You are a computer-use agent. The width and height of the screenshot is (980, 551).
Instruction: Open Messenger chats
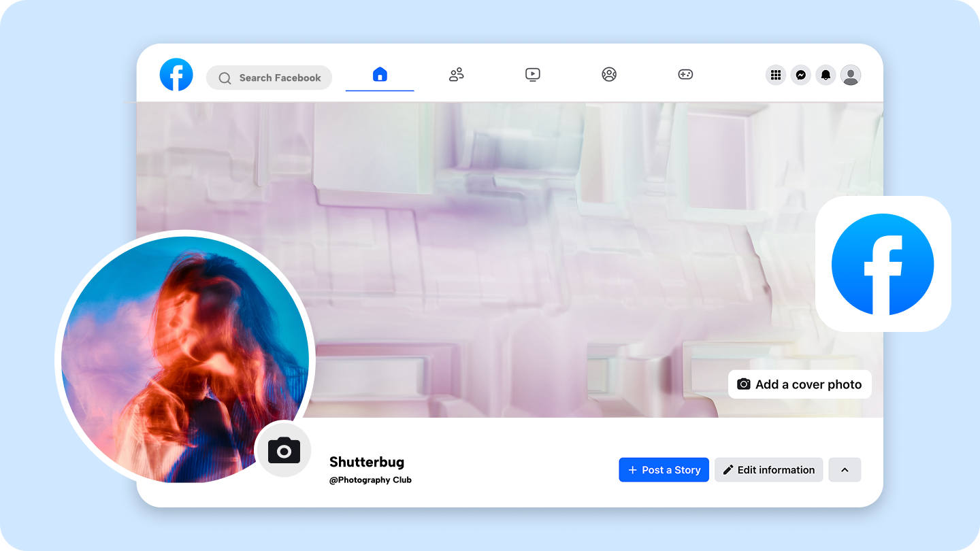[800, 75]
